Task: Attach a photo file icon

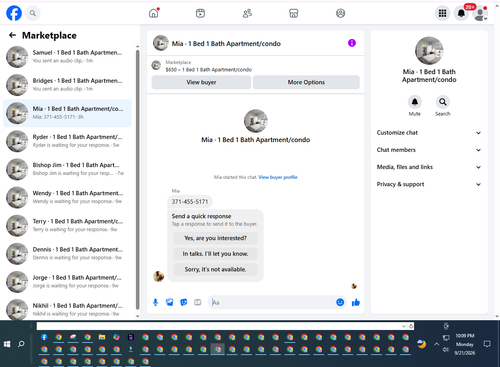Action: (170, 302)
